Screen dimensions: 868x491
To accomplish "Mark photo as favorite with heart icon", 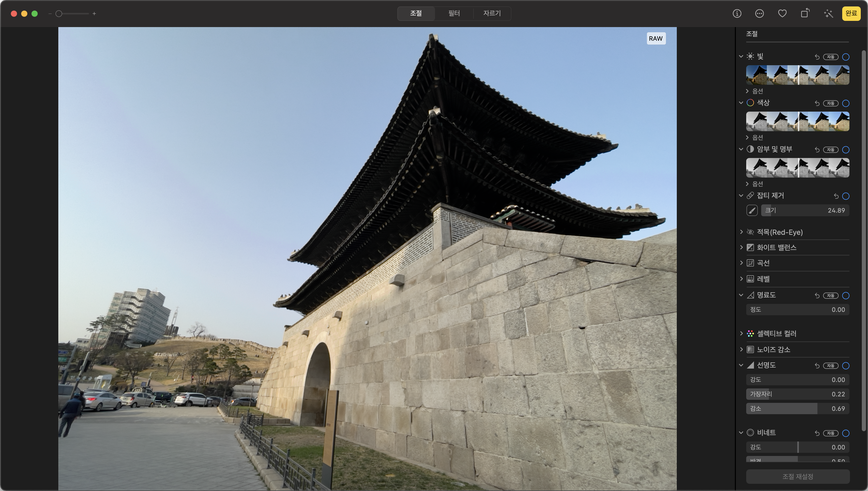I will click(x=782, y=13).
